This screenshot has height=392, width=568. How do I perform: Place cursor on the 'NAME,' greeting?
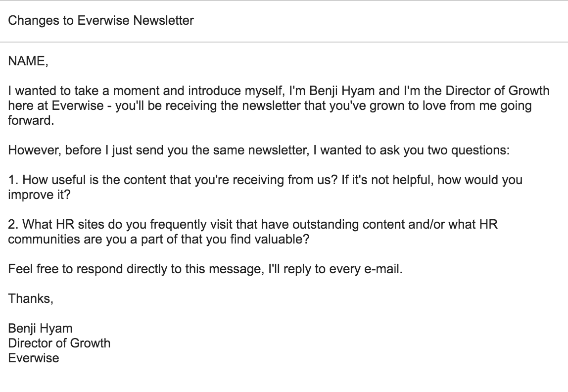[x=28, y=61]
